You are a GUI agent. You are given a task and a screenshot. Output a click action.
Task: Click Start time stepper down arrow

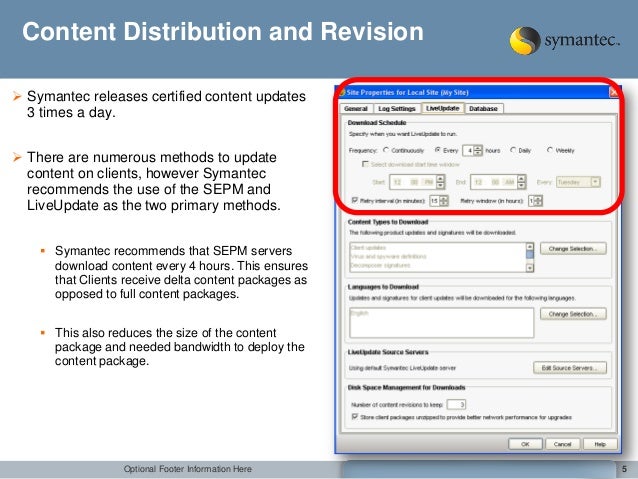coord(441,186)
